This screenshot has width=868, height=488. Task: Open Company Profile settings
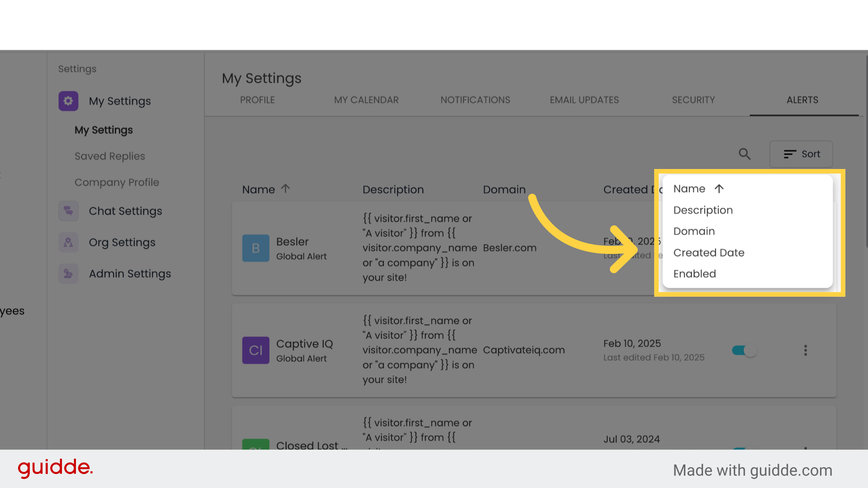117,183
